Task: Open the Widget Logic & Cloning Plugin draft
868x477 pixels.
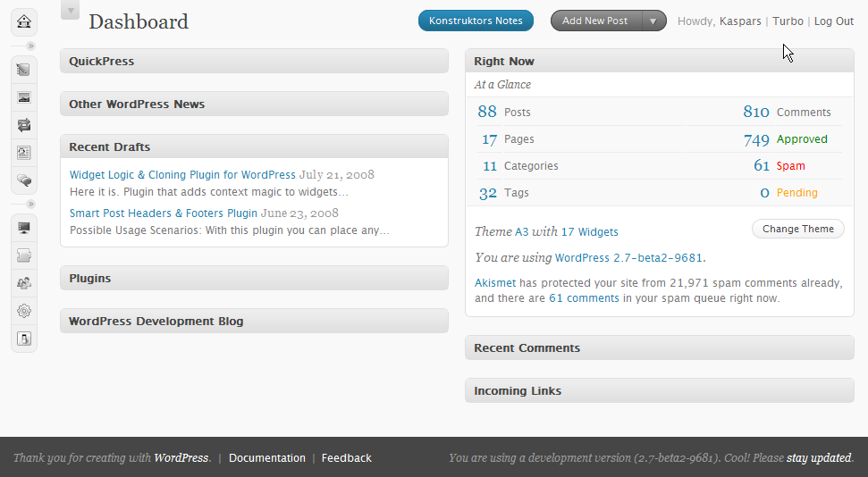Action: click(x=182, y=175)
